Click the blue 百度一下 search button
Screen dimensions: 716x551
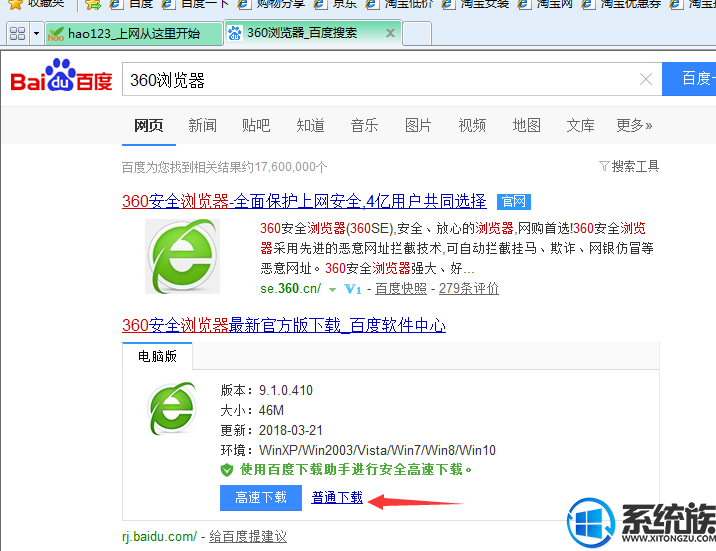click(x=689, y=79)
